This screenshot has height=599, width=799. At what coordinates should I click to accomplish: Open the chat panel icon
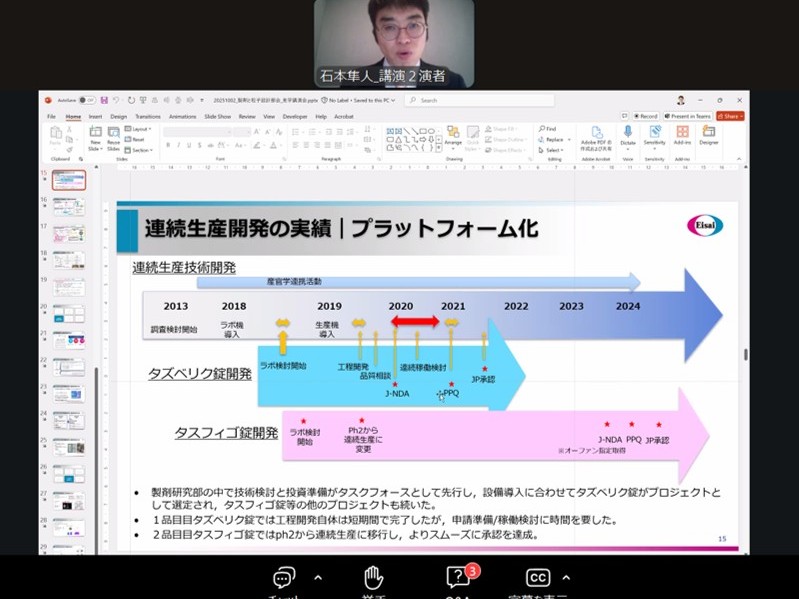284,578
